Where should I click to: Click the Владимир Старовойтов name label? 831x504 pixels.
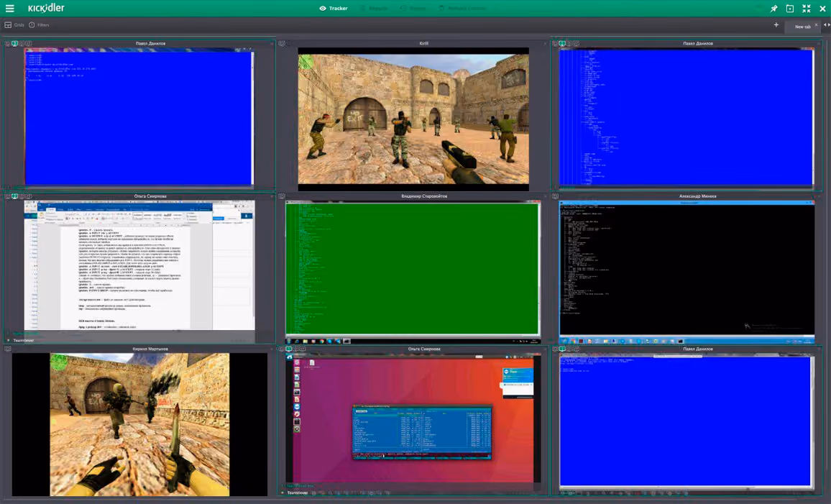(x=424, y=196)
